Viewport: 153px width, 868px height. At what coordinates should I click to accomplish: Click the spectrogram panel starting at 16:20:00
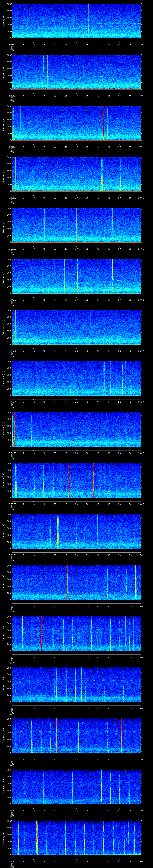pos(77,225)
